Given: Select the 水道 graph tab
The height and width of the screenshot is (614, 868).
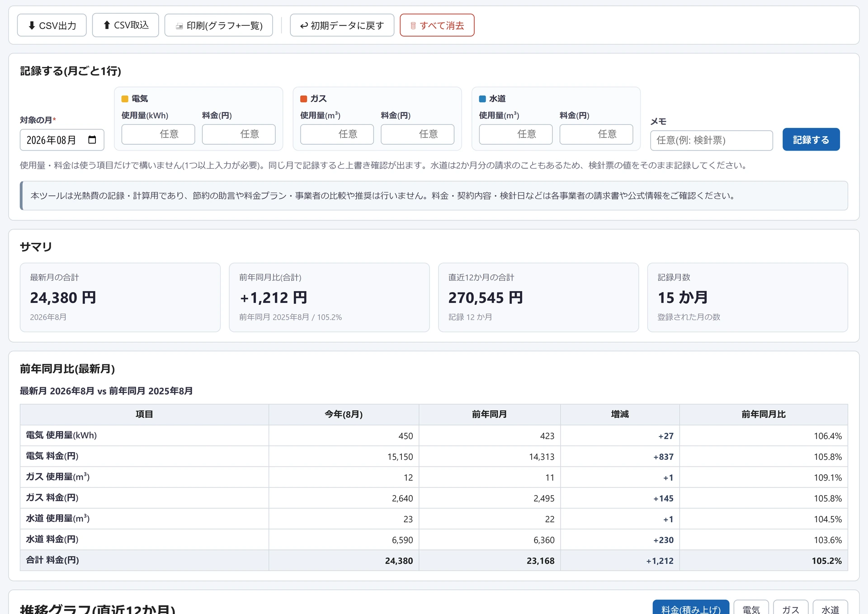Looking at the screenshot, I should point(830,608).
